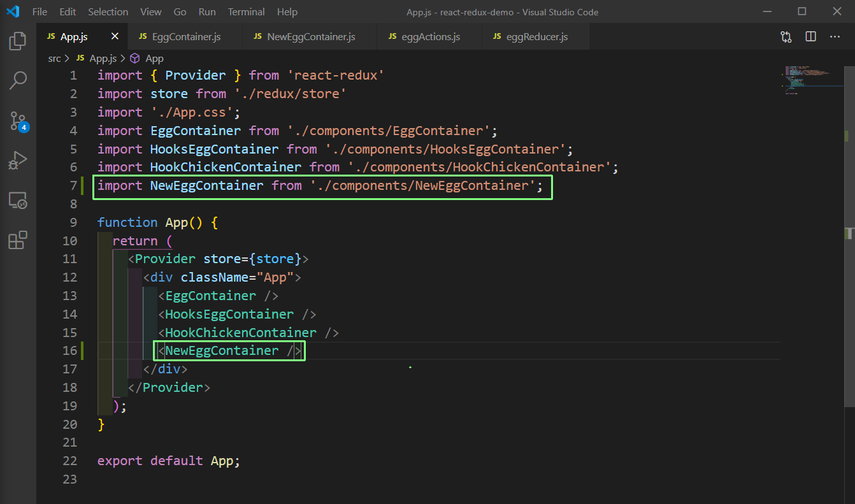
Task: Click the <NewEggContainer /> JSX tag
Action: click(x=229, y=350)
